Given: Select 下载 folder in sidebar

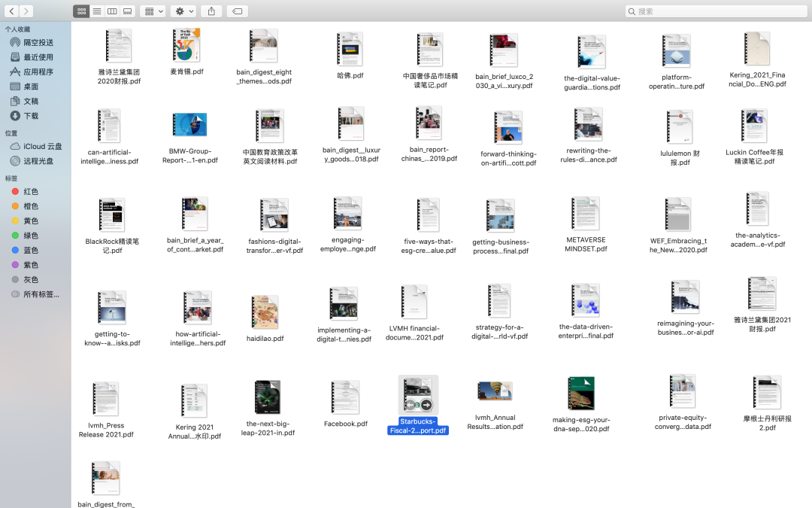Looking at the screenshot, I should [x=31, y=116].
